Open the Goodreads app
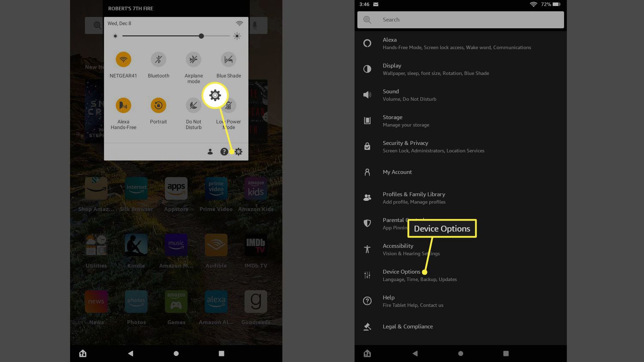Image resolution: width=644 pixels, height=362 pixels. click(256, 302)
